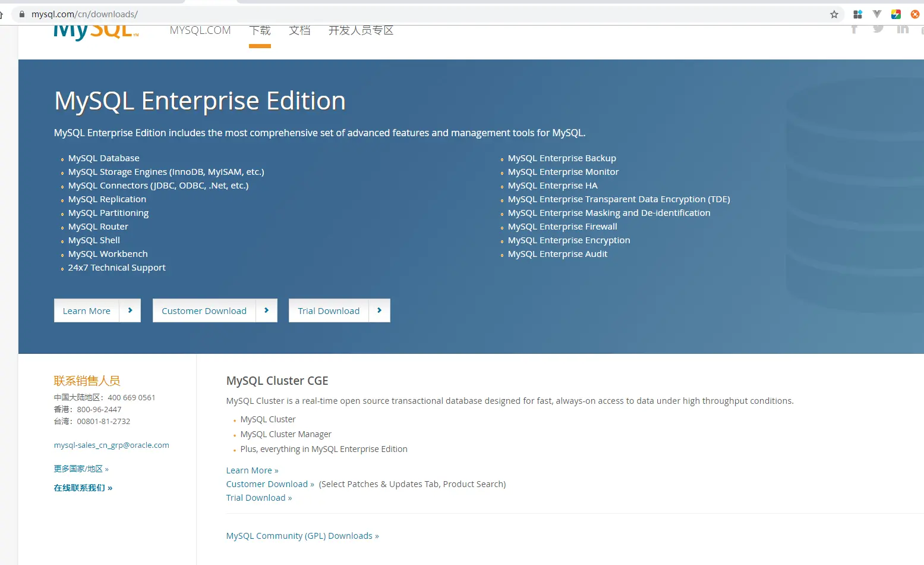
Task: Click the 中国大陆地区 400 669 0561 phone line
Action: pos(105,397)
